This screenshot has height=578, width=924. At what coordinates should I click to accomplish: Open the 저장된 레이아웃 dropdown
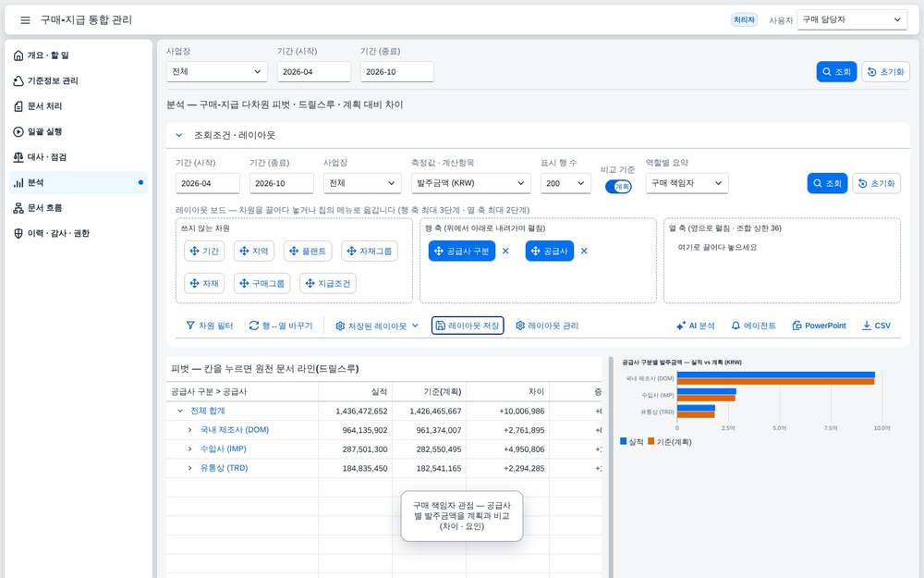pyautogui.click(x=377, y=326)
